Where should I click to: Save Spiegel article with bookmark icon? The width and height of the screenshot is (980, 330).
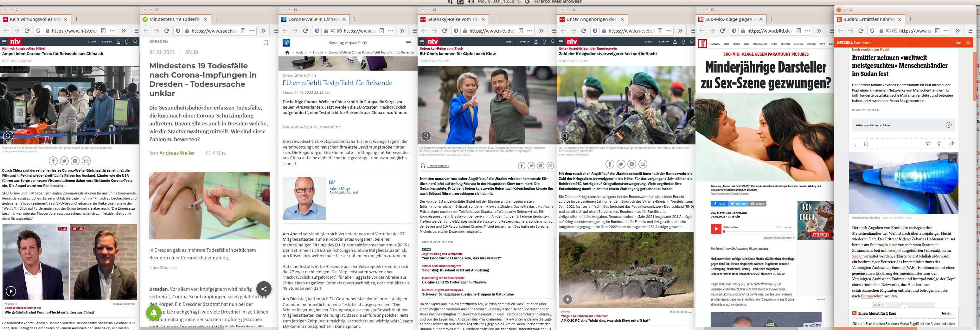[x=866, y=144]
